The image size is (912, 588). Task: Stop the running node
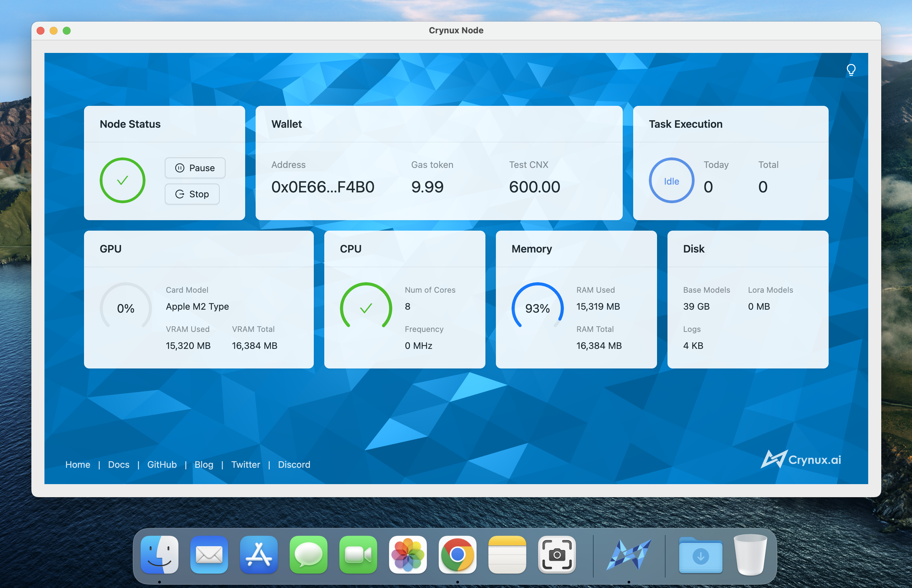192,194
